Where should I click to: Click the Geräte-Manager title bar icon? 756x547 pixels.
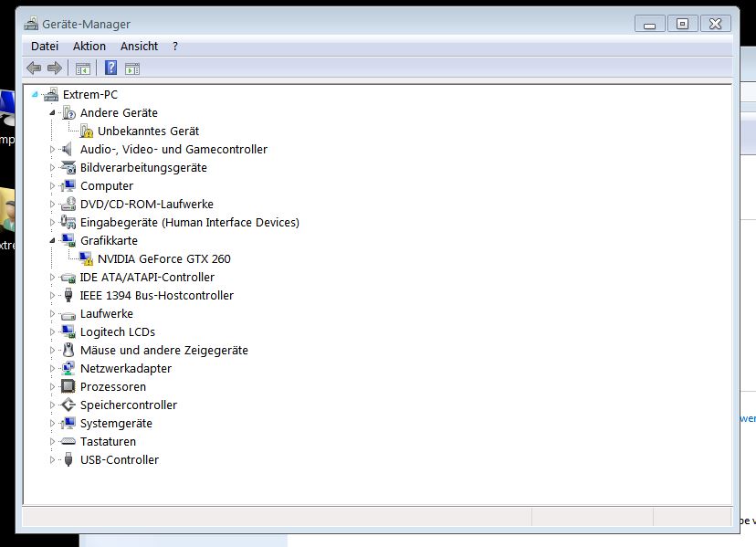[31, 24]
